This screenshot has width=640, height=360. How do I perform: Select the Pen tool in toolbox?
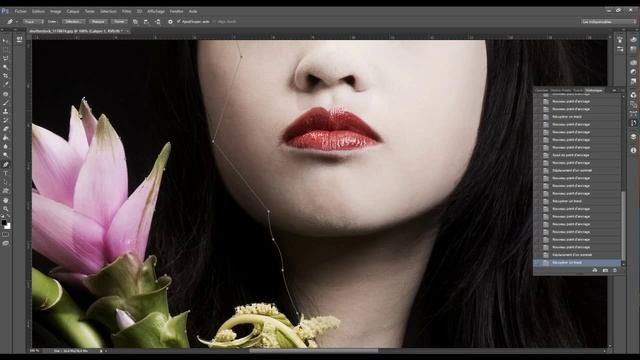point(5,165)
